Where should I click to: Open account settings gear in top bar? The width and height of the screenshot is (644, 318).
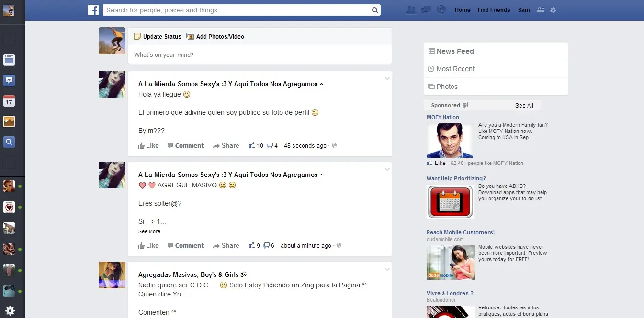pos(553,10)
